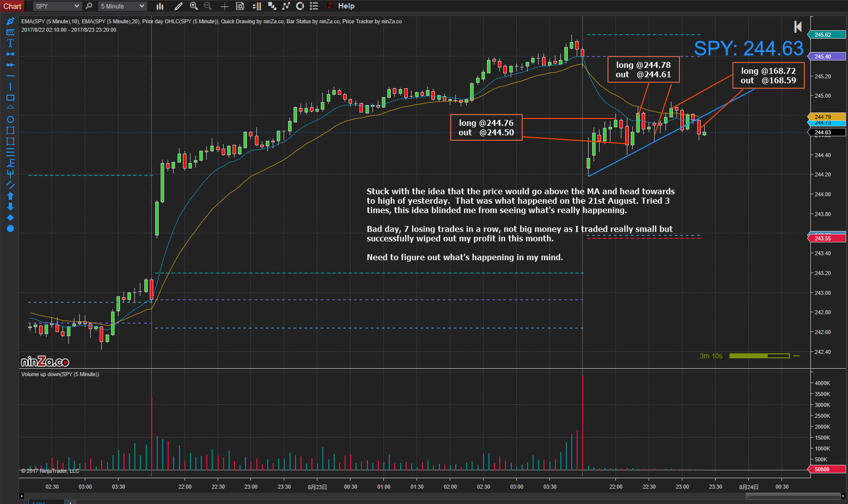Click the horizontal scrollbar thumb

(793, 496)
